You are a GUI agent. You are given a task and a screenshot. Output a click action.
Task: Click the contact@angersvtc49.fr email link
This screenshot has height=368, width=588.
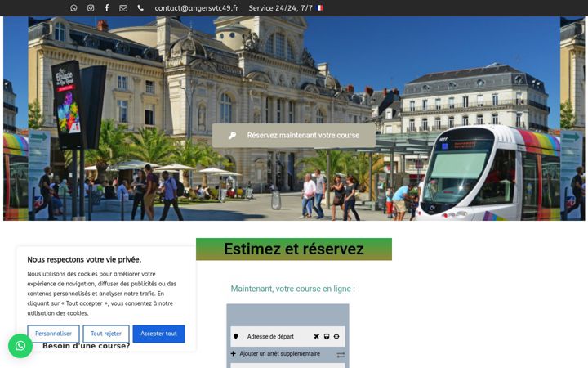click(197, 8)
